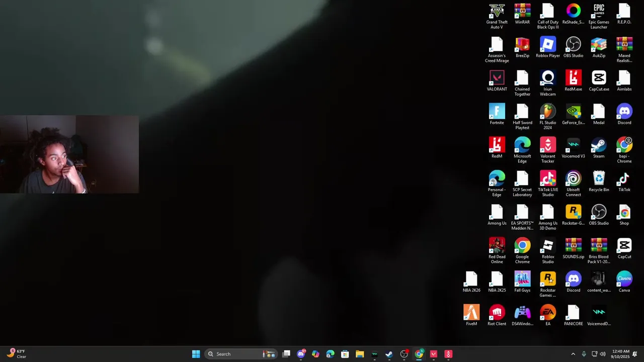This screenshot has height=362, width=644.
Task: Open the Briss Blood Pack archive
Action: [599, 251]
